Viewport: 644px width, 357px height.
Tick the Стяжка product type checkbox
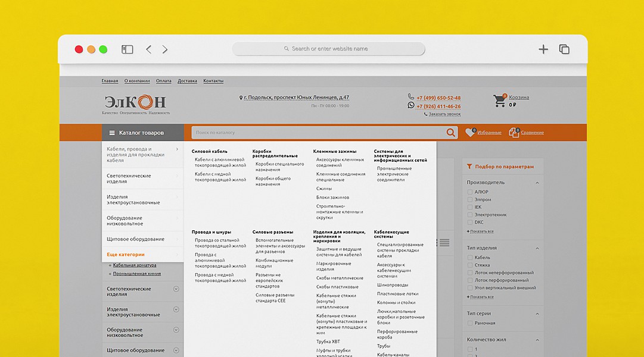pos(470,265)
